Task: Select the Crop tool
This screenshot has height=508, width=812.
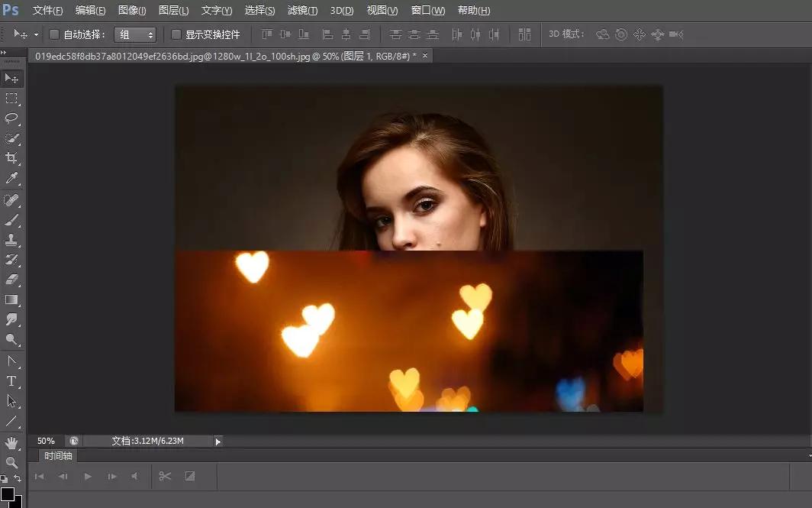Action: 11,158
